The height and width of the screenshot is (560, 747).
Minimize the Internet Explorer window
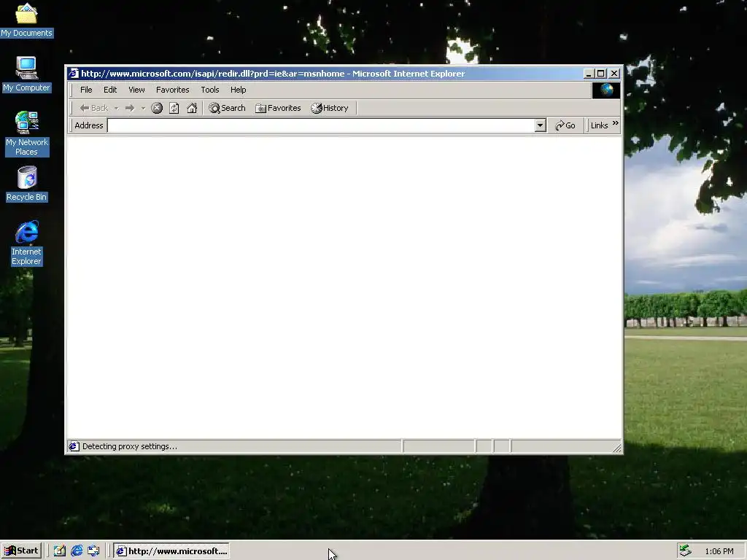(x=589, y=74)
